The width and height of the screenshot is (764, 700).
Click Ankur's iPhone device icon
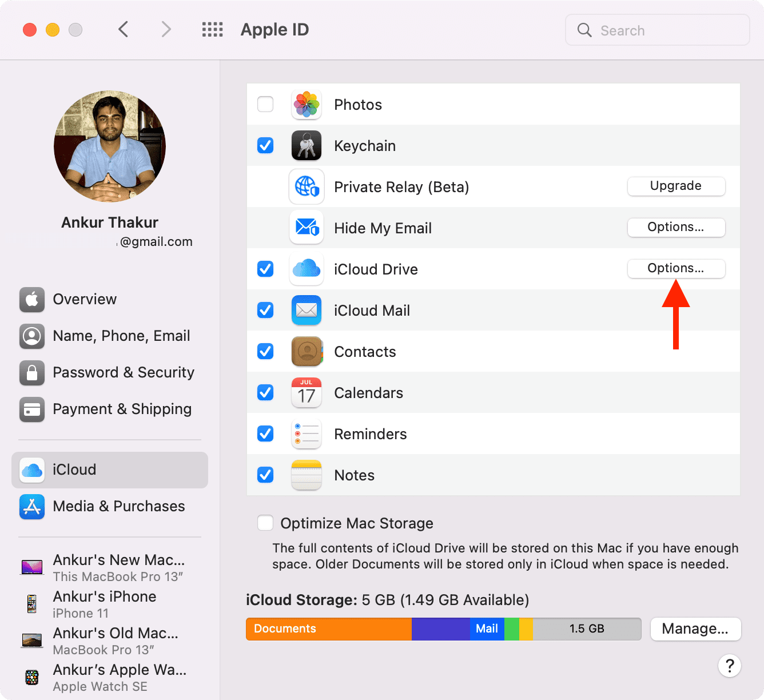[x=32, y=604]
